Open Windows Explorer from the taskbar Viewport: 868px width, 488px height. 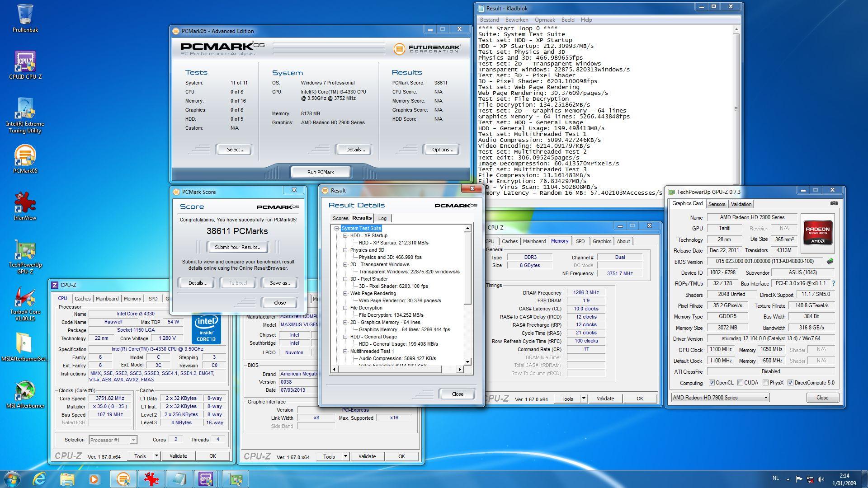point(67,479)
